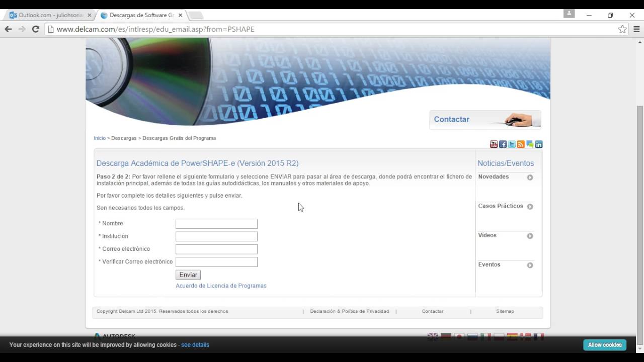Switch to the Outlook.com tab
644x362 pixels.
[49, 15]
